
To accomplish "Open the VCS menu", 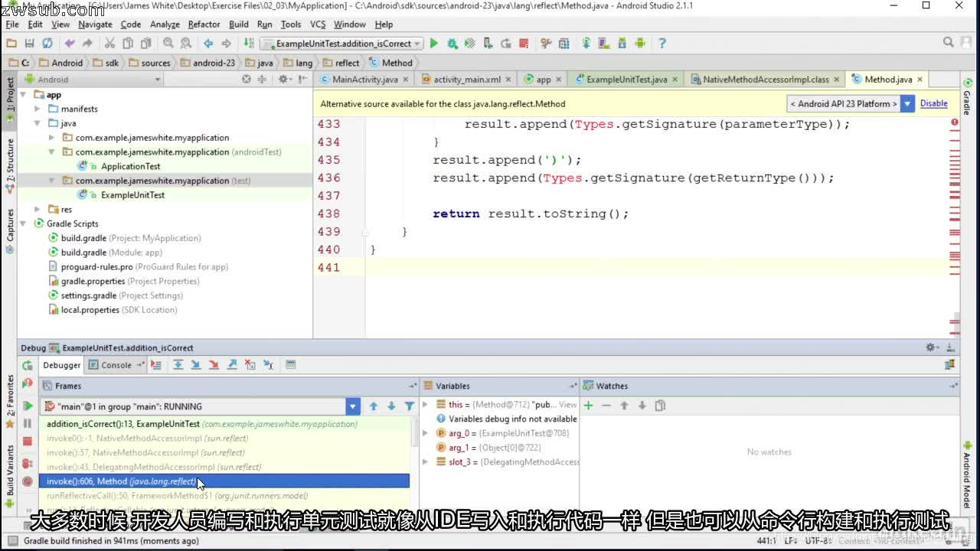I will click(318, 24).
